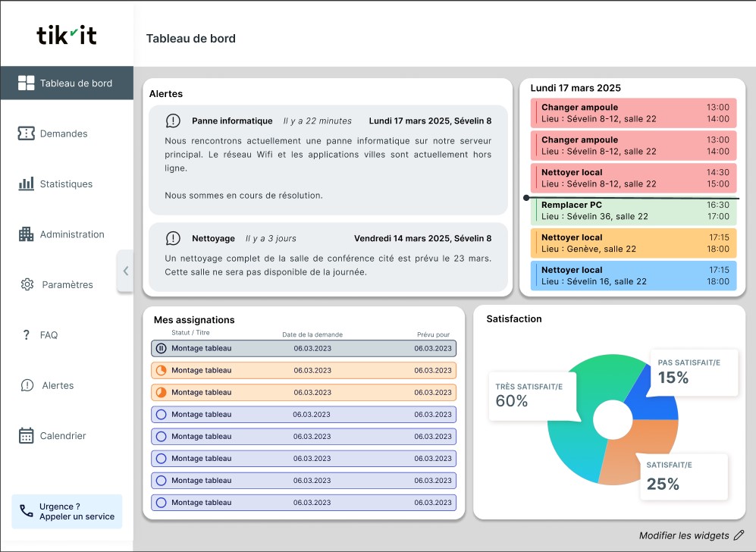756x552 pixels.
Task: Click the Modifier les widgets link
Action: pyautogui.click(x=684, y=535)
